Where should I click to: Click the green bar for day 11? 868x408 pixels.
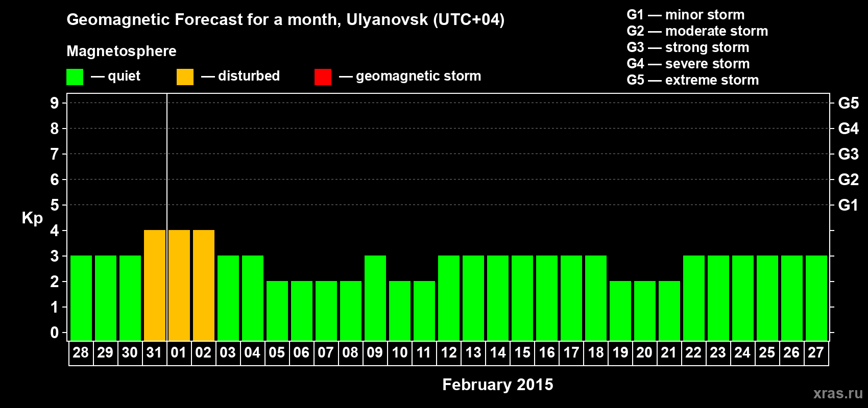(424, 311)
